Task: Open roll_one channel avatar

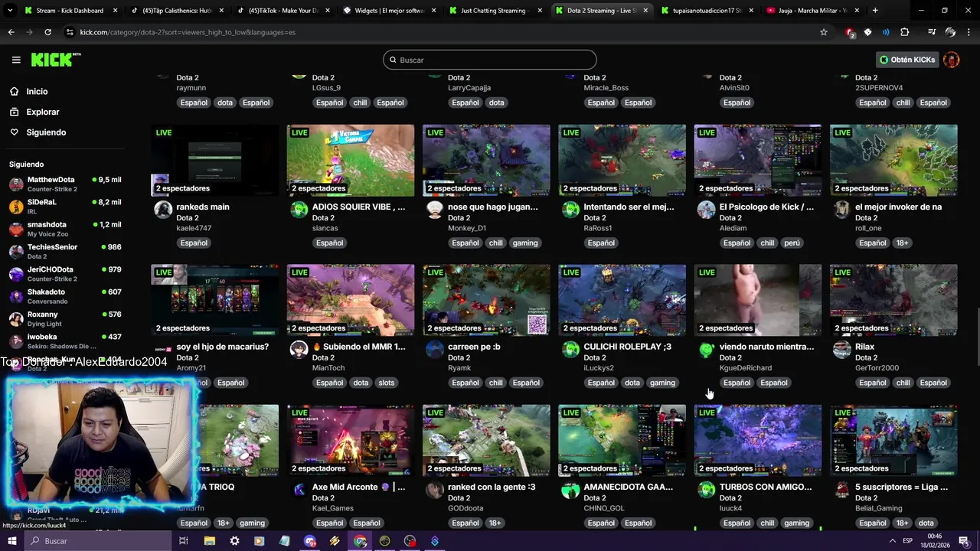Action: (x=842, y=210)
